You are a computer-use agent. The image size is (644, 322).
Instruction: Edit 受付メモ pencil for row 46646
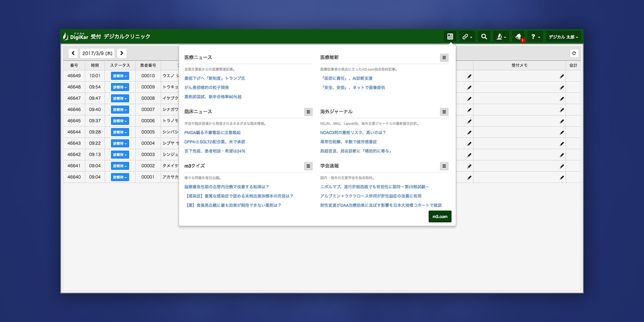(562, 110)
